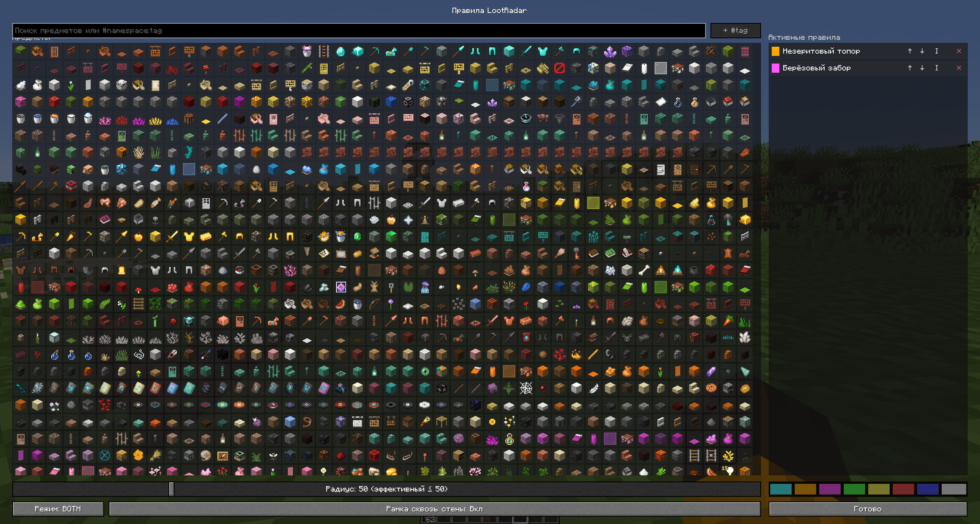The image size is (980, 524).
Task: Focus the item search field
Action: 359,30
